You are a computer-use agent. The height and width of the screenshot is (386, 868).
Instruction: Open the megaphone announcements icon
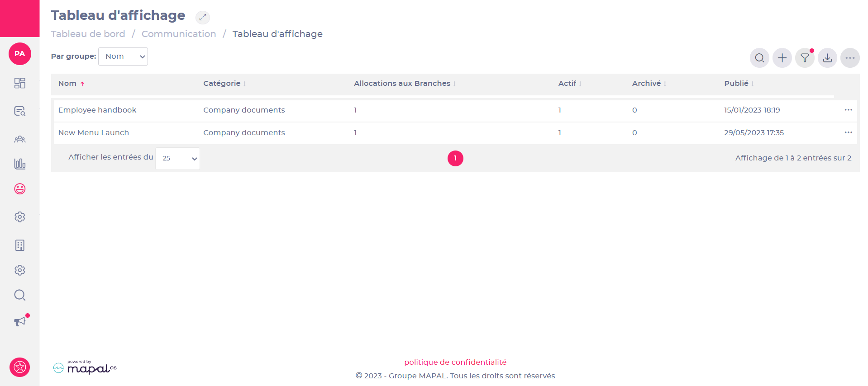coord(20,321)
